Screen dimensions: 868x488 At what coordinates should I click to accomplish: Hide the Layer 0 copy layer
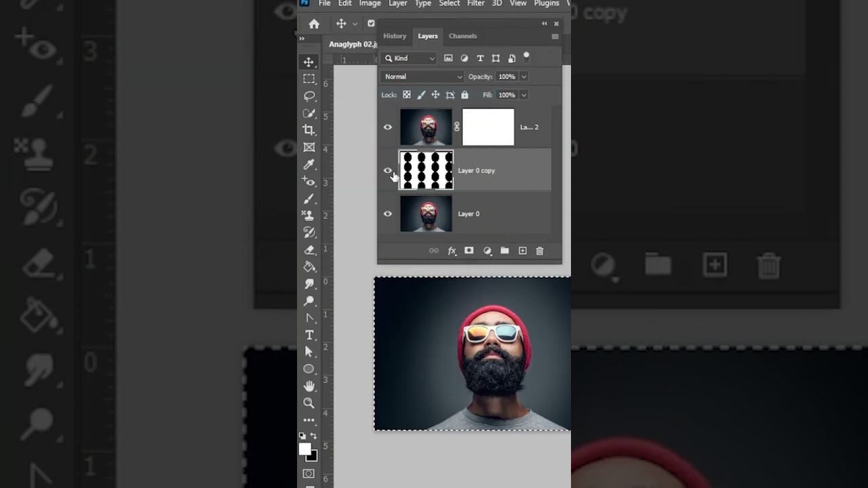pyautogui.click(x=388, y=170)
